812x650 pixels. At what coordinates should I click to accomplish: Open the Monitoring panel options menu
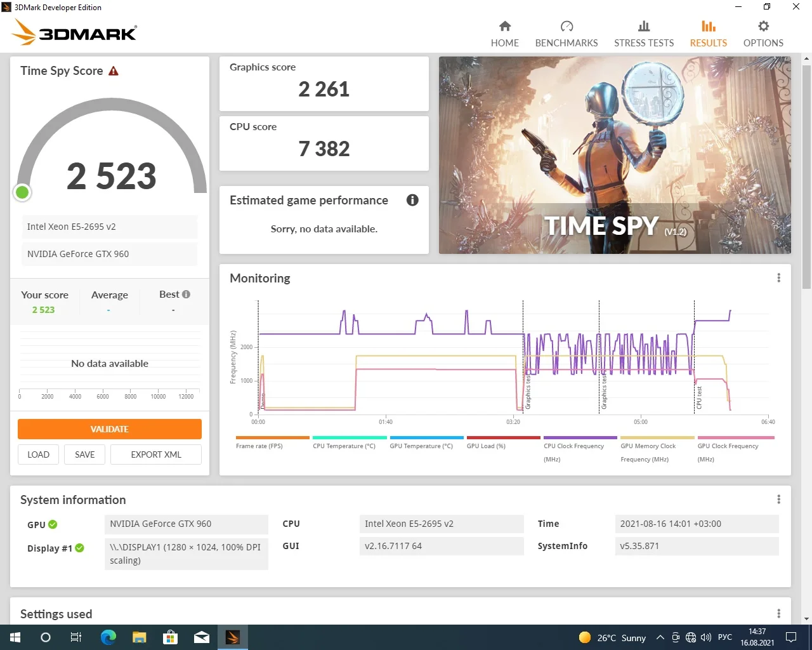point(778,278)
